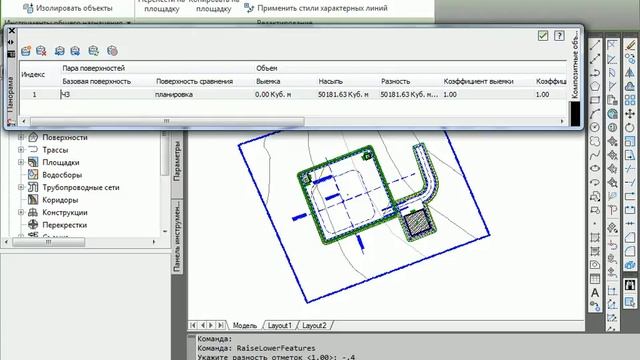Click tree panel horizontal scrollbar thumb
640x360 pixels.
pyautogui.click(x=49, y=242)
